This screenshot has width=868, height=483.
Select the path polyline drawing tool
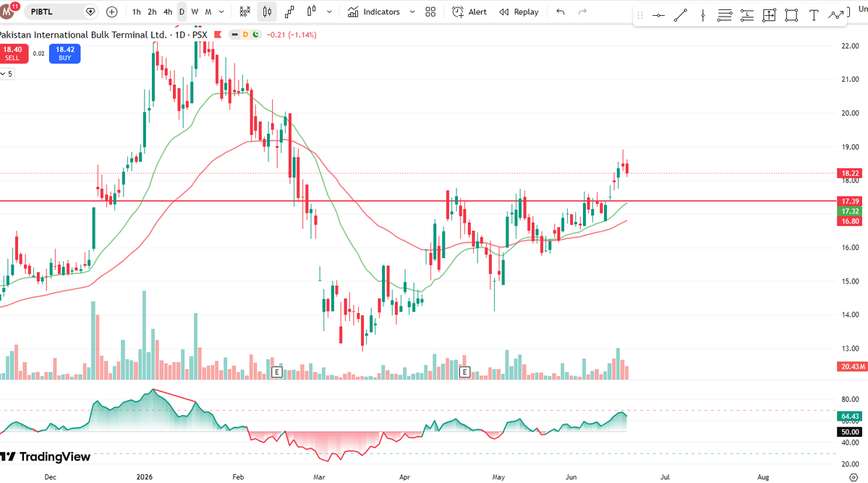[836, 16]
